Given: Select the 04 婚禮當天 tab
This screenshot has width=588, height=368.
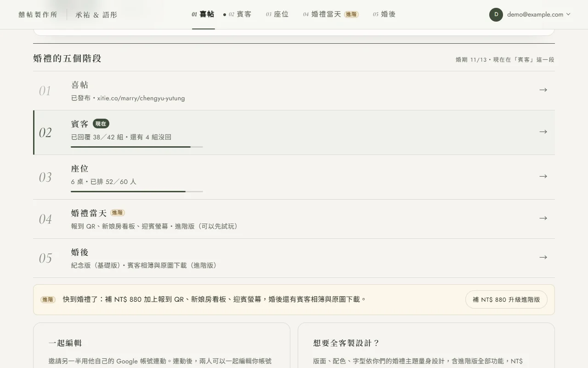Looking at the screenshot, I should click(x=331, y=14).
